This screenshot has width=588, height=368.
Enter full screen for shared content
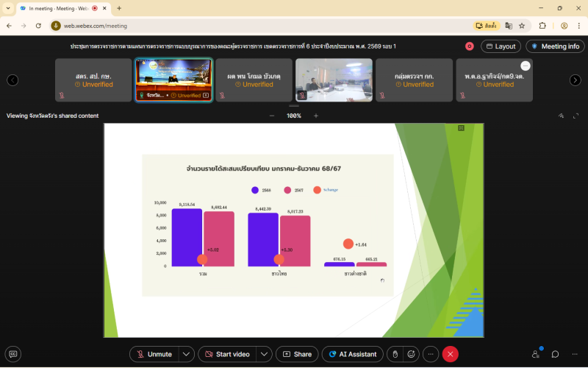[576, 116]
